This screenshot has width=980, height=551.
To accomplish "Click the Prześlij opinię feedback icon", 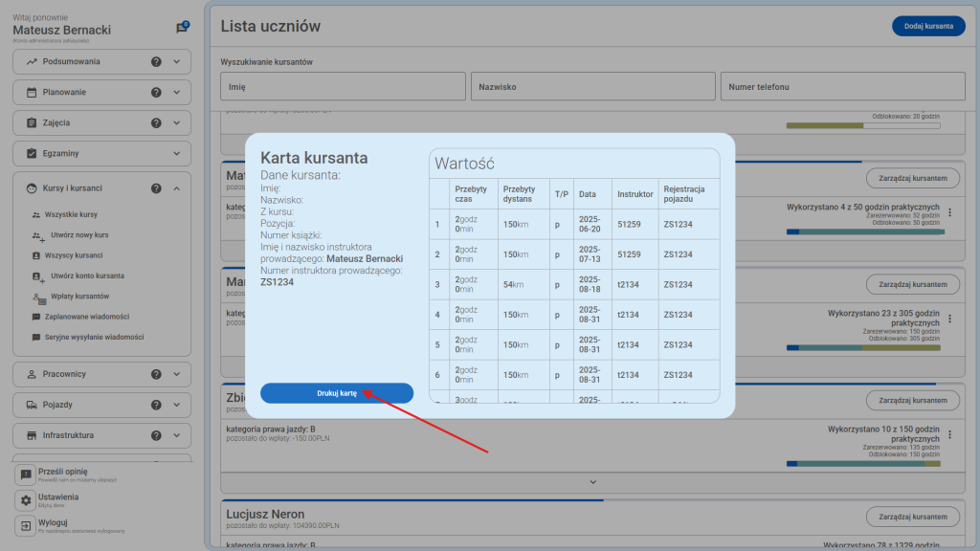I will pyautogui.click(x=26, y=474).
